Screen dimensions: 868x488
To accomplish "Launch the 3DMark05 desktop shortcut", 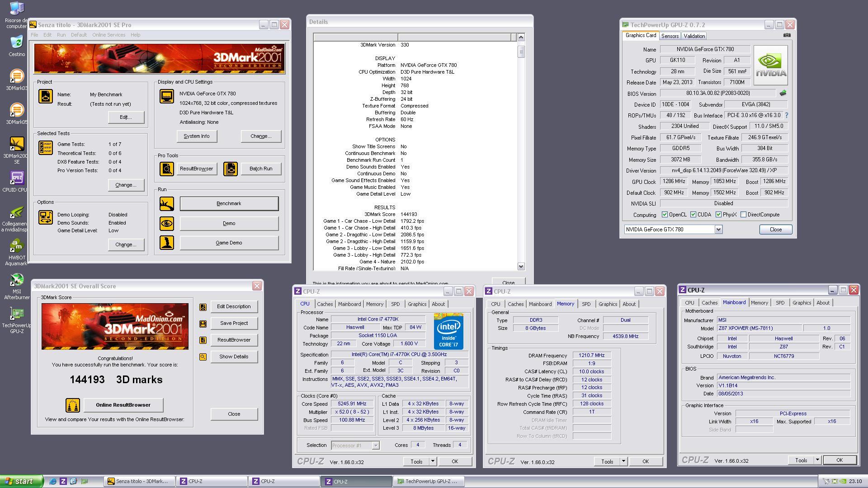I will click(x=17, y=114).
